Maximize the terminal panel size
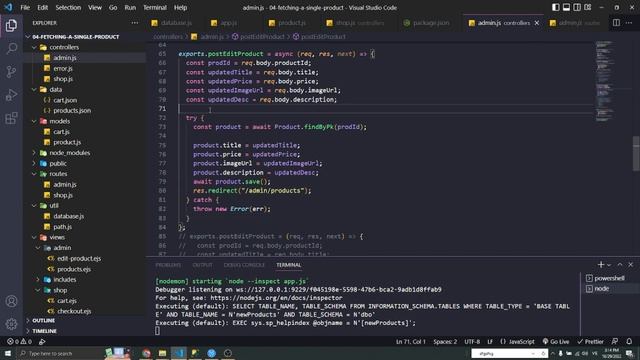This screenshot has height=360, width=640. click(620, 265)
